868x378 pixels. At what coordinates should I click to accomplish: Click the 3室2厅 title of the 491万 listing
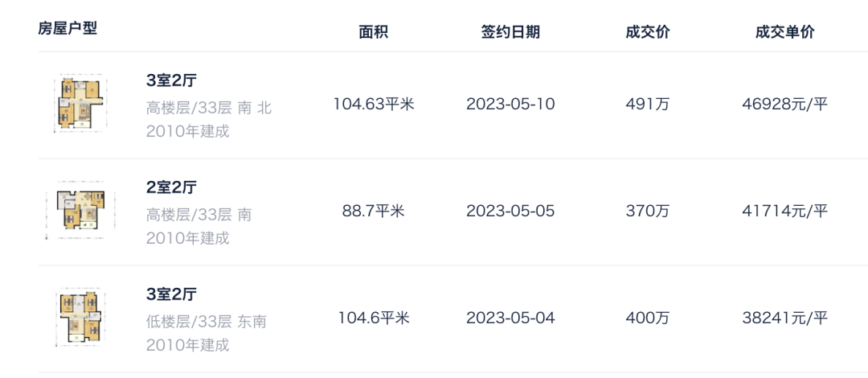tap(172, 80)
